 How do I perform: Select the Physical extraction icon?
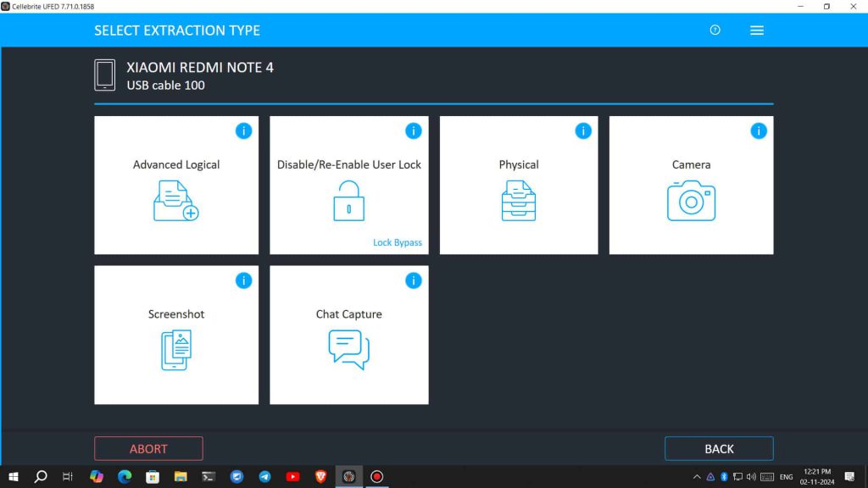tap(518, 202)
